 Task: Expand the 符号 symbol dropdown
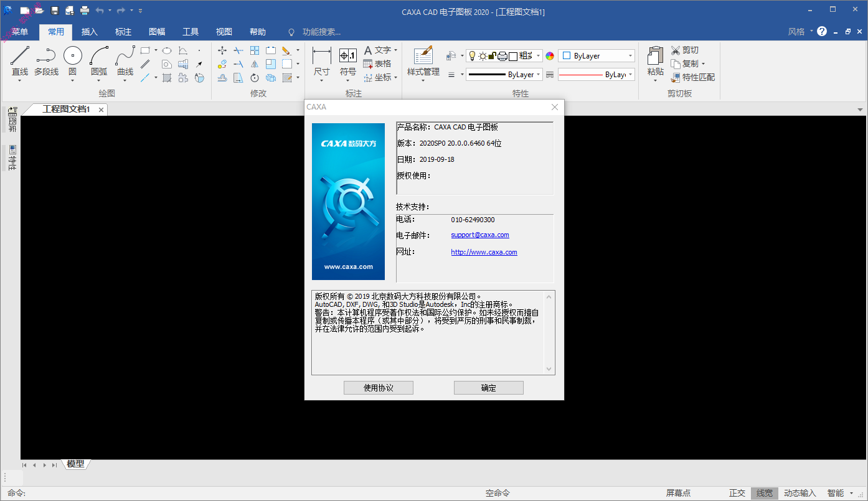tap(347, 80)
